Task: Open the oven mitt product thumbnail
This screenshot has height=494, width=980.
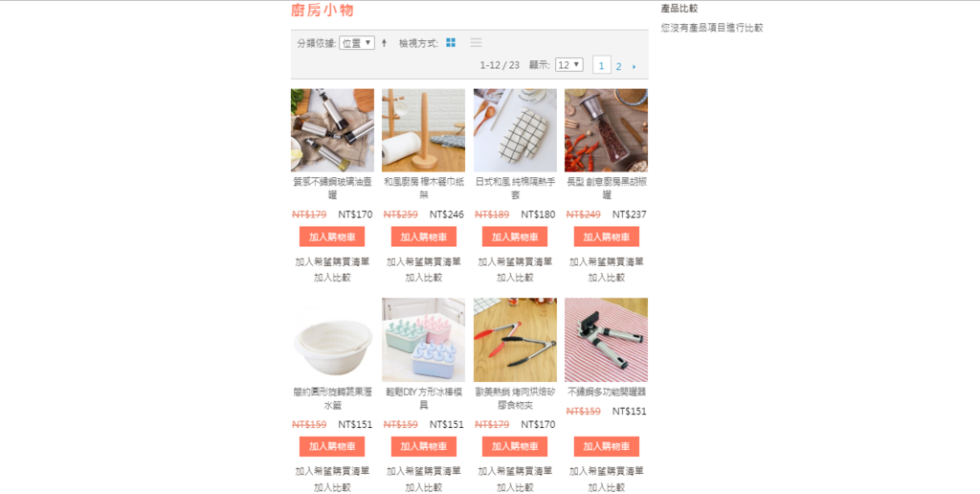Action: 515,130
